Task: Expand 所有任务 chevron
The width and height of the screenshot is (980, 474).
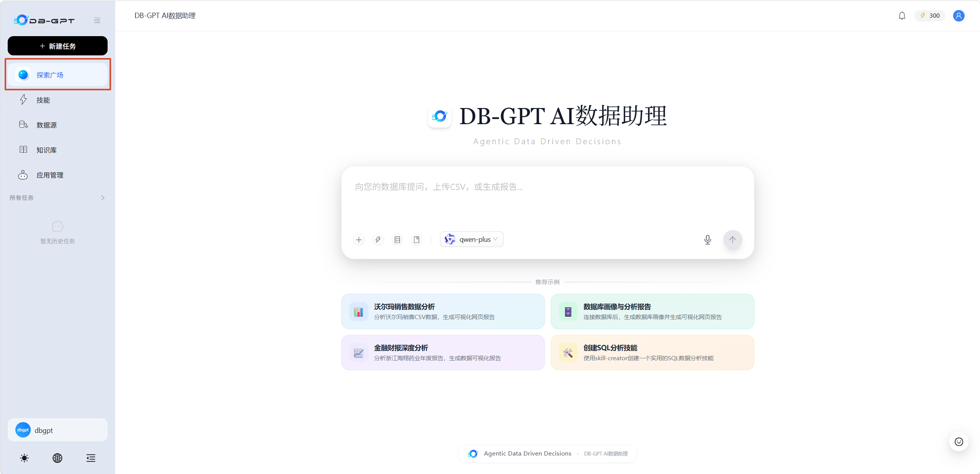Action: coord(103,198)
